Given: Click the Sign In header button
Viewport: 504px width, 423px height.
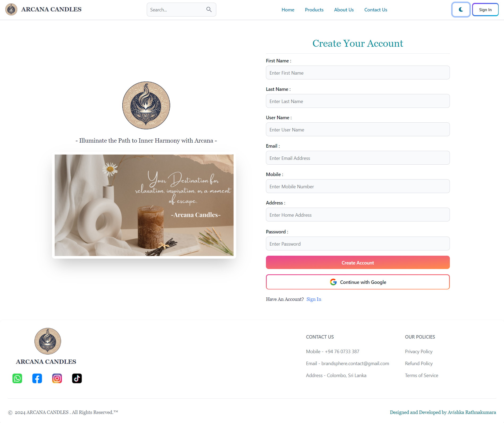Looking at the screenshot, I should (485, 10).
